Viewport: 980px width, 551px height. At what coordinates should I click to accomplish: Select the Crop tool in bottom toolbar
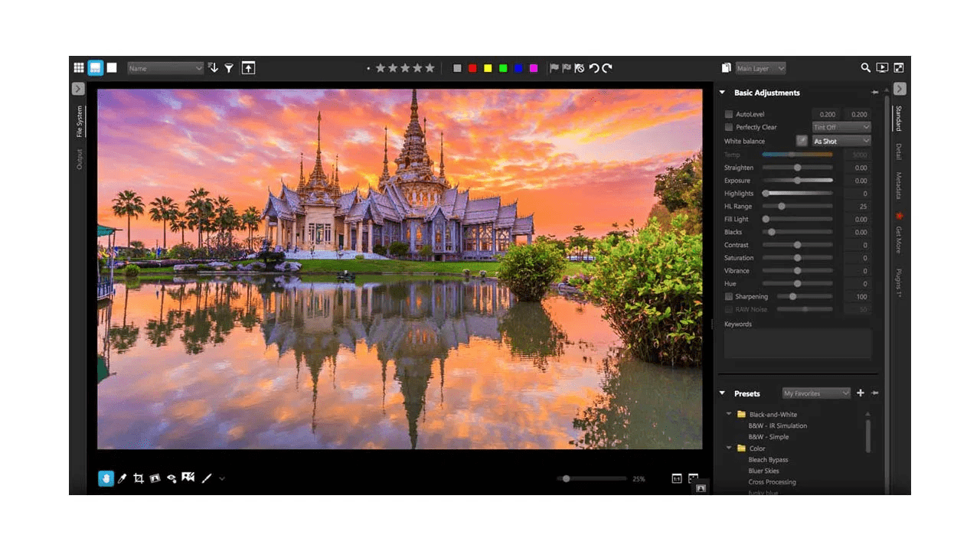[x=139, y=478]
